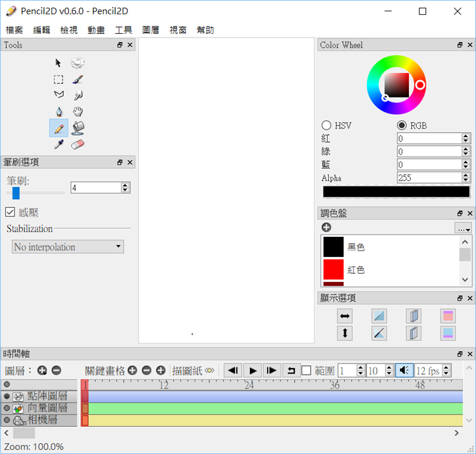Select the Pen tool

(58, 111)
